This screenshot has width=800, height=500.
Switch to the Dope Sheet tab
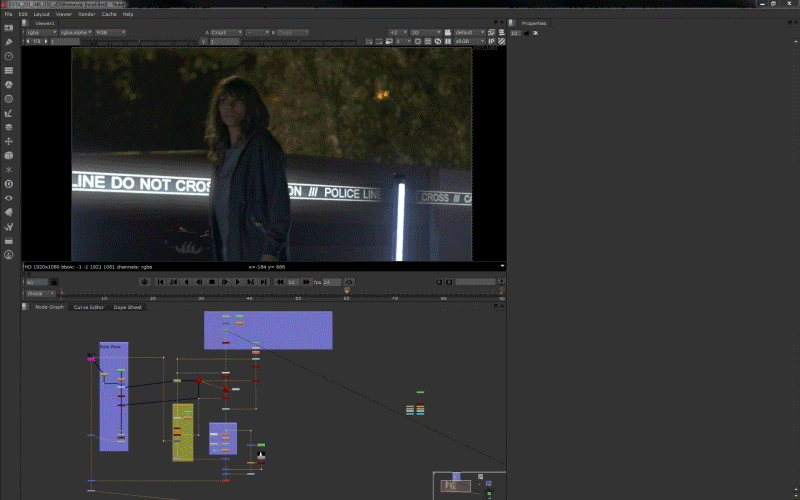(128, 307)
